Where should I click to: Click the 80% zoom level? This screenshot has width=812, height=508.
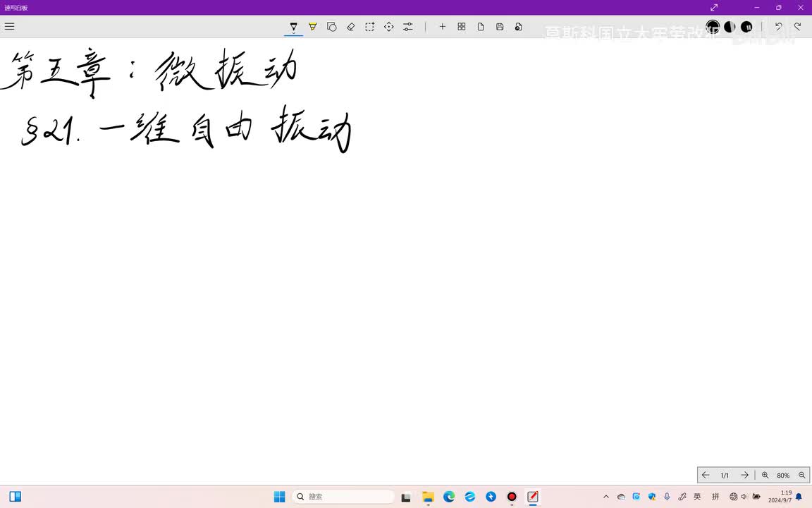pos(783,476)
